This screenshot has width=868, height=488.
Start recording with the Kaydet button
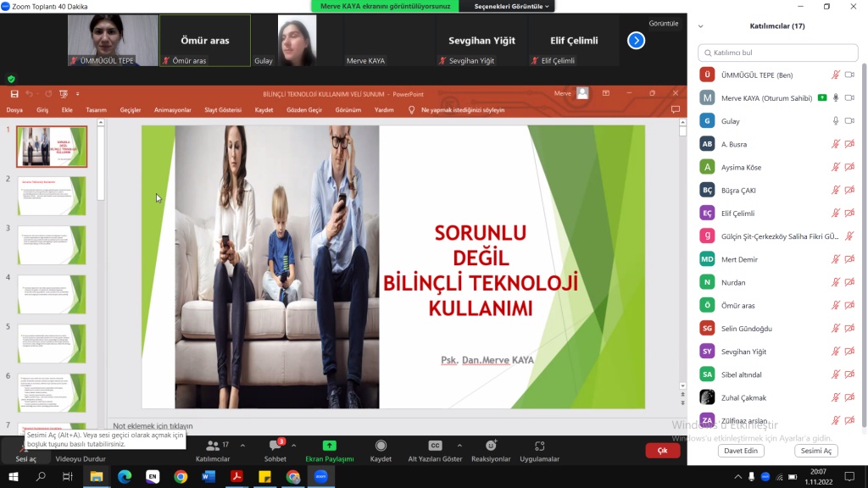tap(381, 446)
